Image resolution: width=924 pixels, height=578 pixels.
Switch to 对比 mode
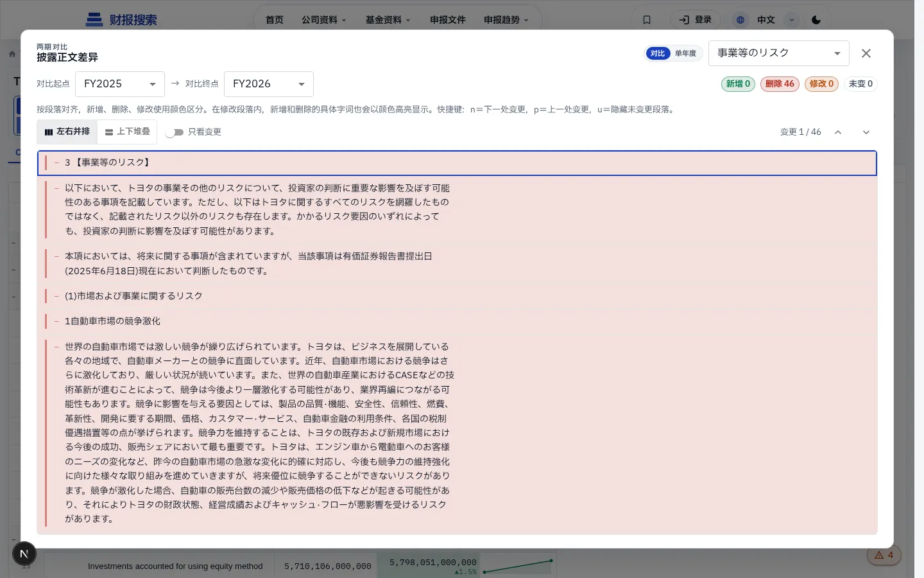pyautogui.click(x=658, y=53)
